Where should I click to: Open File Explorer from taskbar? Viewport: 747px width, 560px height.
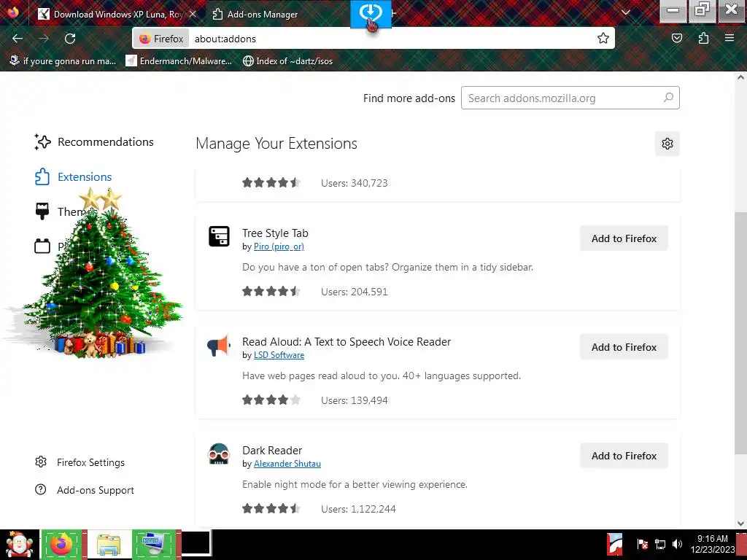coord(109,544)
